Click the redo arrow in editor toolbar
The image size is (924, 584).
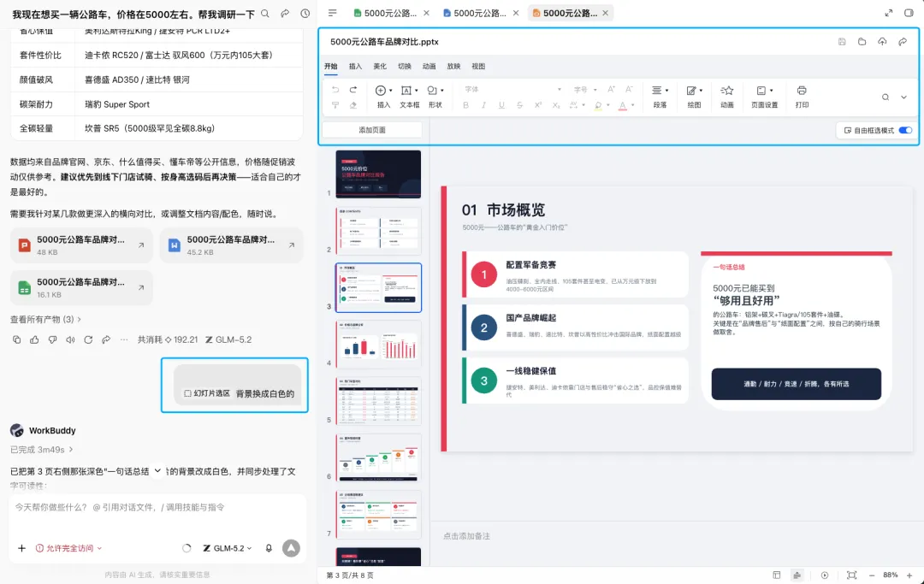pyautogui.click(x=353, y=90)
